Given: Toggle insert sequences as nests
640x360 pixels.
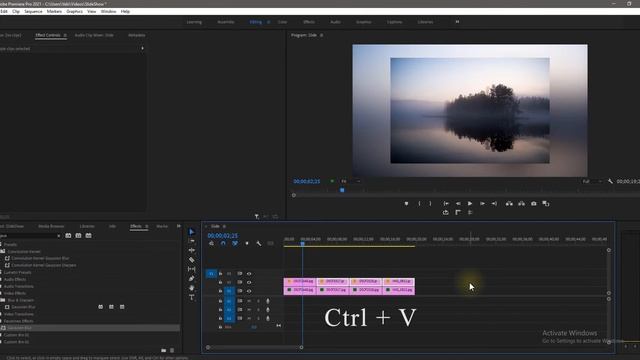Looking at the screenshot, I should click(x=211, y=244).
